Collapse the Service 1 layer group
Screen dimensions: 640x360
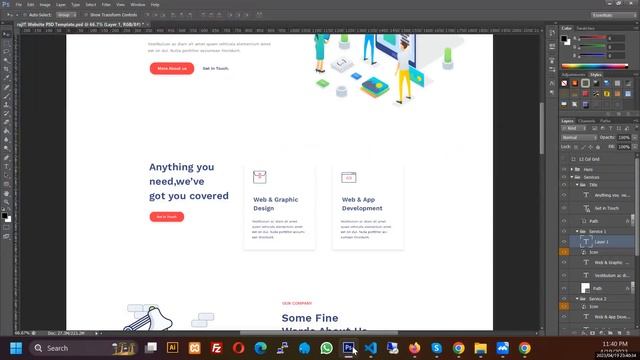point(577,231)
